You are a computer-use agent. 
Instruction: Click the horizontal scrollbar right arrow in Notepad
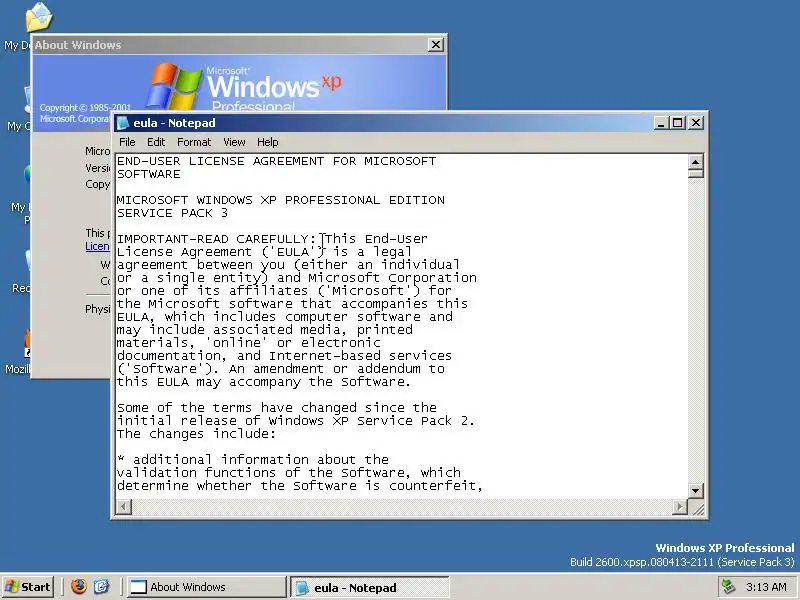pyautogui.click(x=680, y=507)
